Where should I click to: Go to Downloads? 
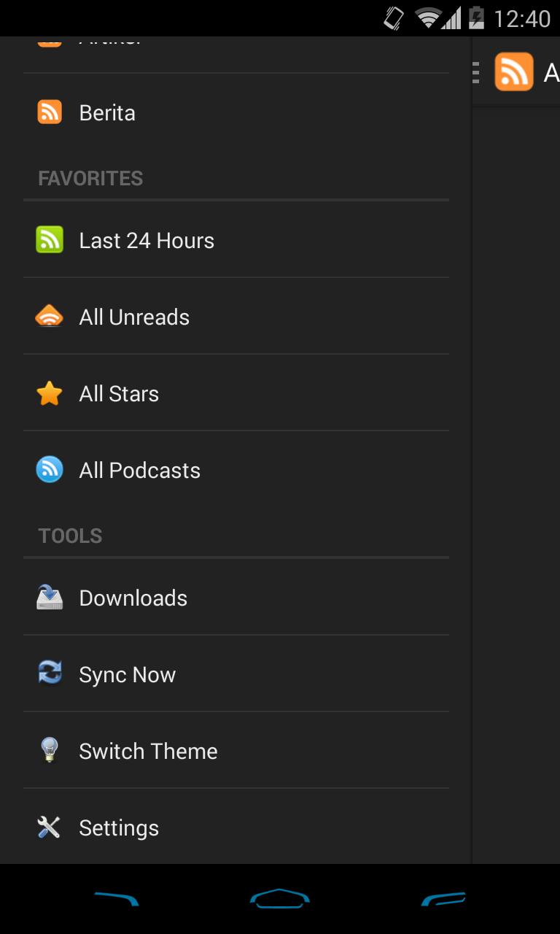pos(133,598)
